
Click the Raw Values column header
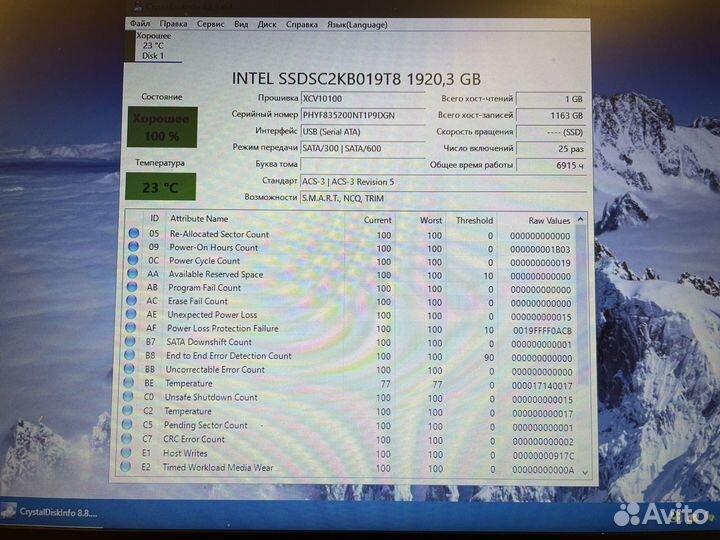[549, 221]
